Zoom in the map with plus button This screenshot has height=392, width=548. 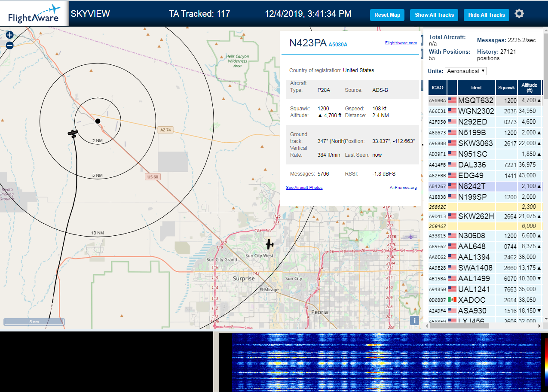pos(10,35)
